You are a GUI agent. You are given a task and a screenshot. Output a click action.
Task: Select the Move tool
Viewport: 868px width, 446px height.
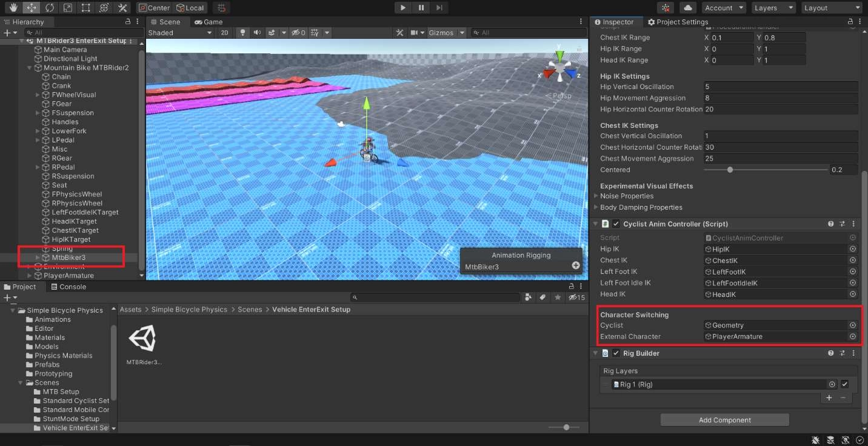point(32,8)
